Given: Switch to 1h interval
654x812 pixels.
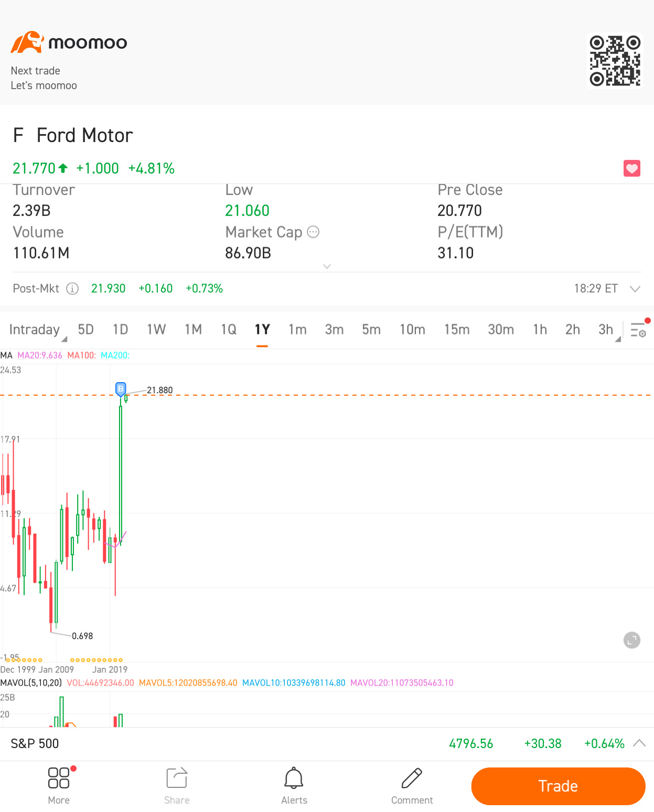Looking at the screenshot, I should [540, 329].
